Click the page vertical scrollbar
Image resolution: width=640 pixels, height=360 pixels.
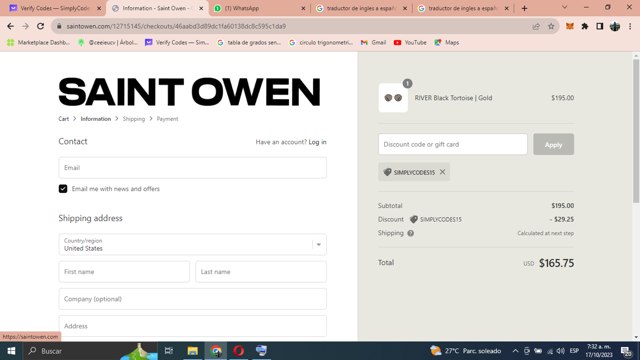(x=636, y=131)
